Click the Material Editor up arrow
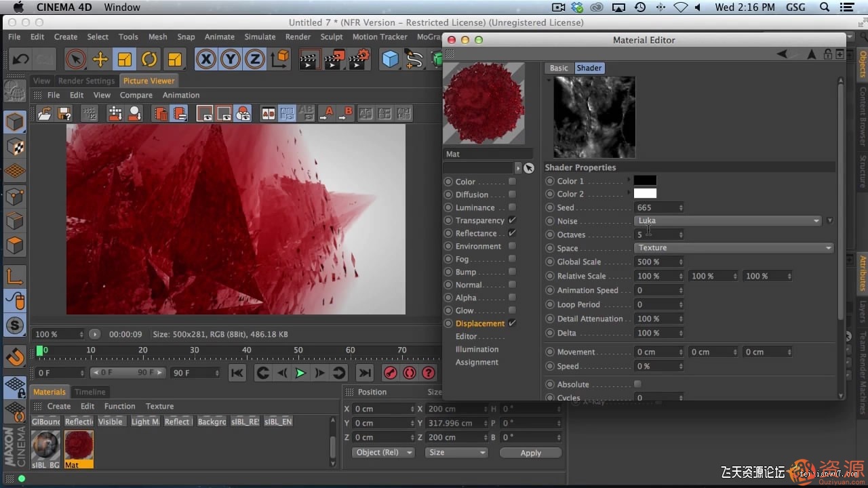The width and height of the screenshot is (868, 488). [811, 54]
